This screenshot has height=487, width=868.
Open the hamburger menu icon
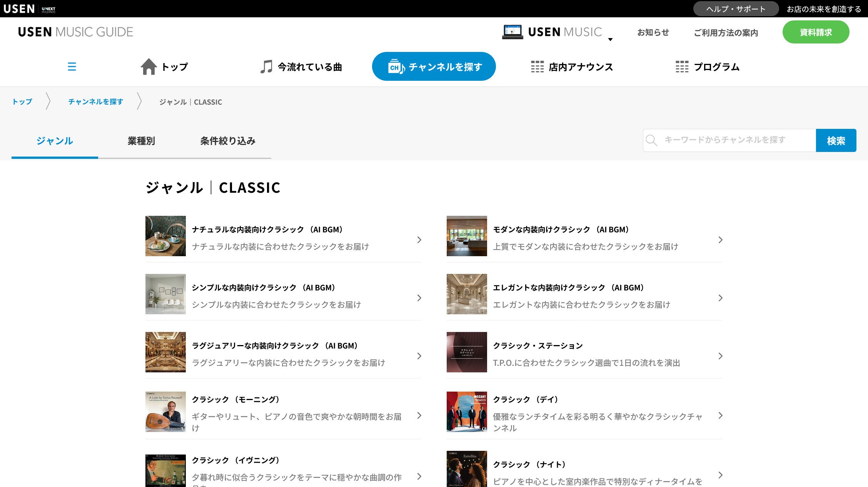72,67
